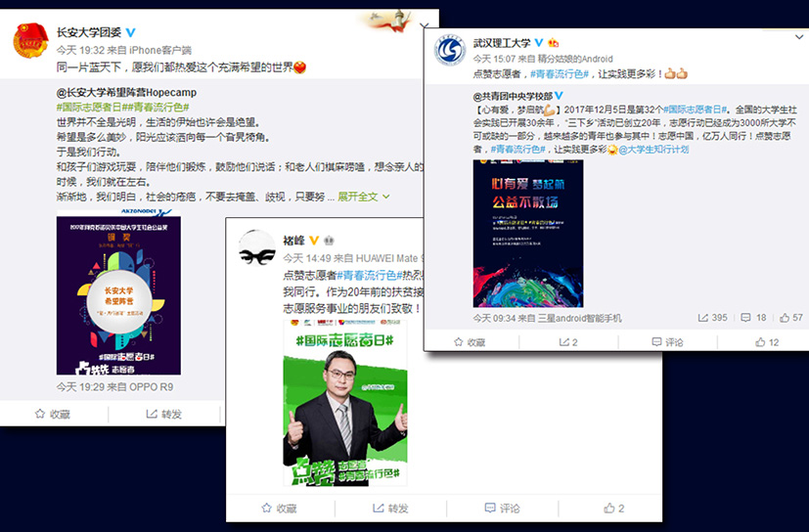Favorite 褚峰 post with 收藏

[x=279, y=509]
